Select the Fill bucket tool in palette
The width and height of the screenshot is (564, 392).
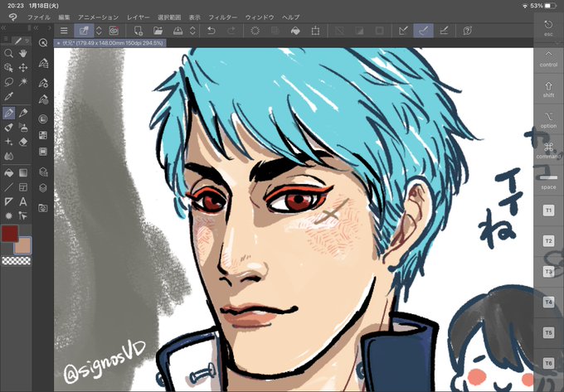coord(8,173)
